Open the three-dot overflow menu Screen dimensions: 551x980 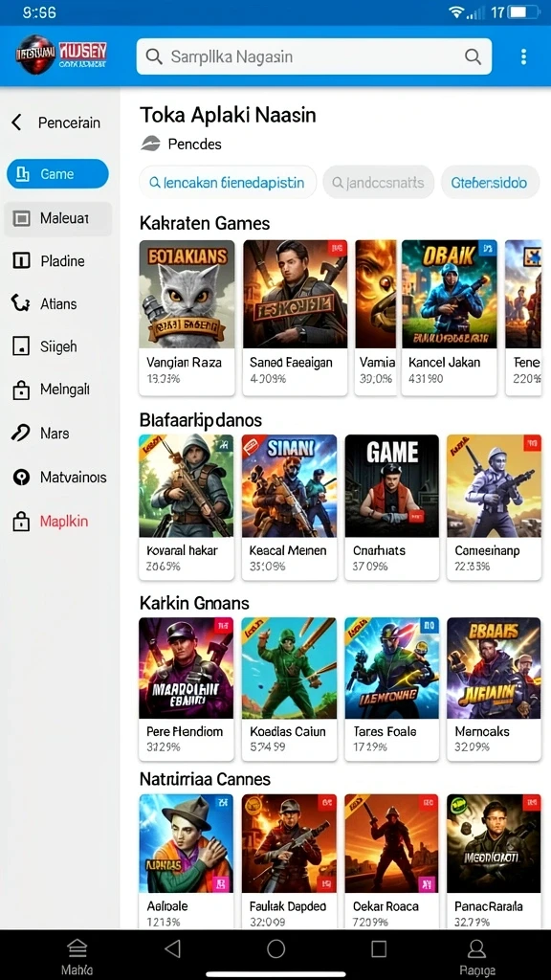(x=523, y=56)
